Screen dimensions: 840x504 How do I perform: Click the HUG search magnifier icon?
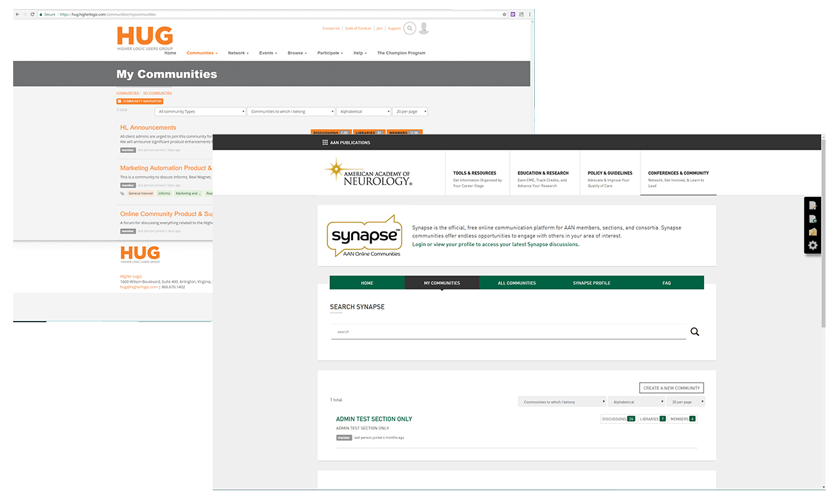[409, 28]
